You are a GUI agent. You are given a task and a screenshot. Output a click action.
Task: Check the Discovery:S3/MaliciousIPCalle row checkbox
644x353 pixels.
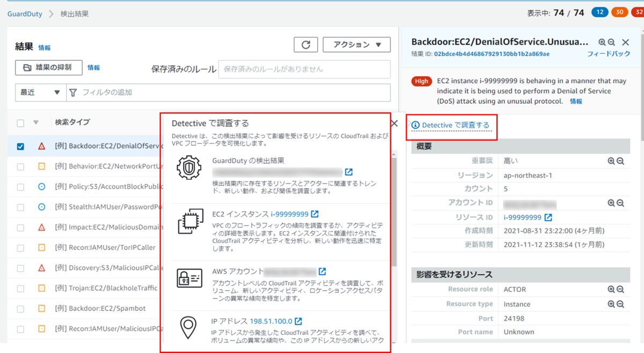click(20, 268)
